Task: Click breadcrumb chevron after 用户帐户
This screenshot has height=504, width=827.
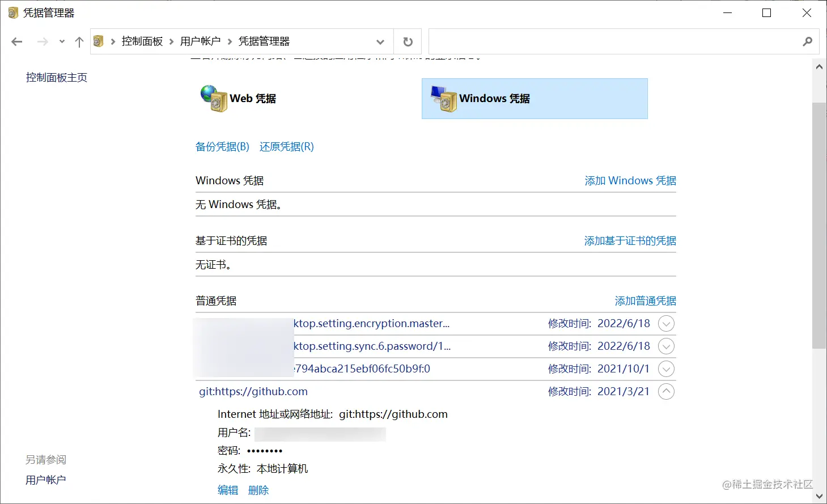Action: point(230,41)
